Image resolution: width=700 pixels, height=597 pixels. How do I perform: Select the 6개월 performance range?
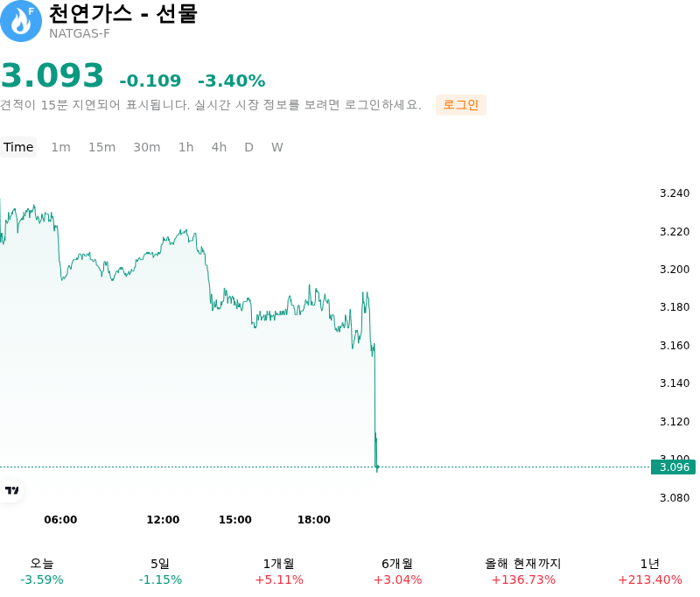(397, 572)
